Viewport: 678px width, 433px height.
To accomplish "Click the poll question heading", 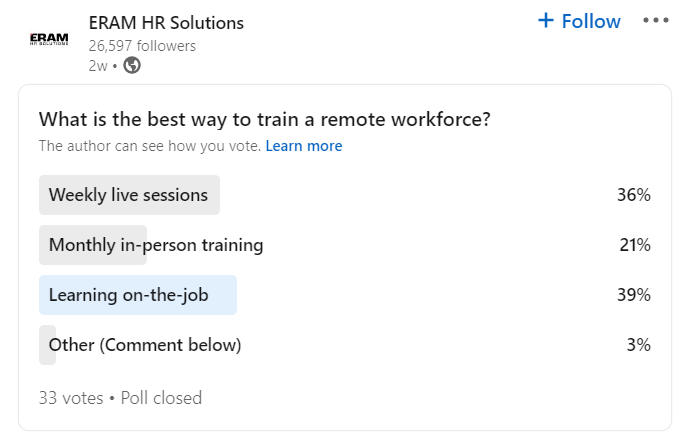I will click(x=265, y=119).
